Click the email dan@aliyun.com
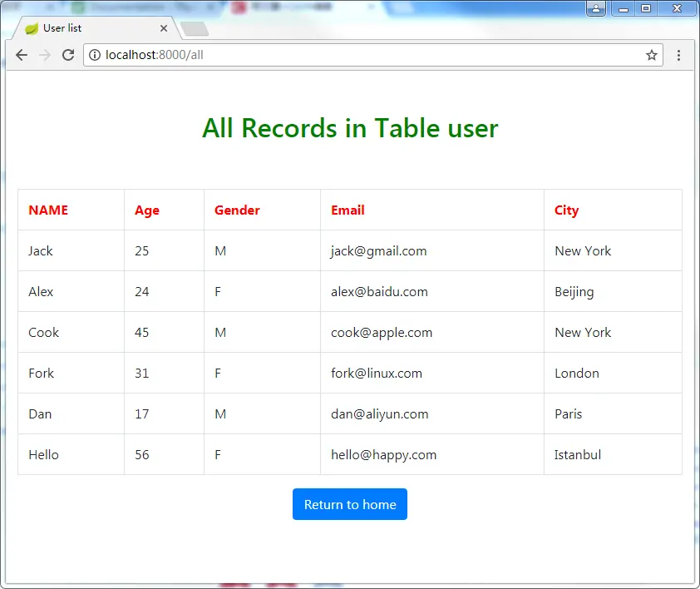The image size is (700, 589). 380,414
